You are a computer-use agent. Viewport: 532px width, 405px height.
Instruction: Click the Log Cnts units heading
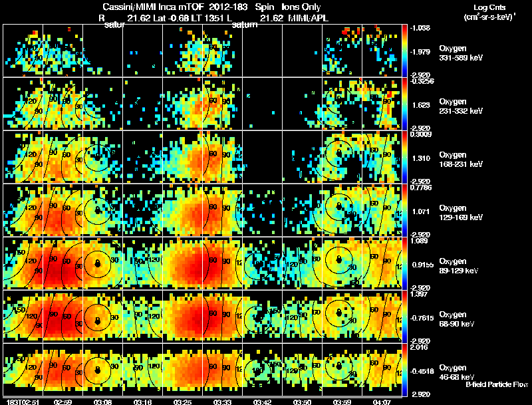pyautogui.click(x=489, y=12)
